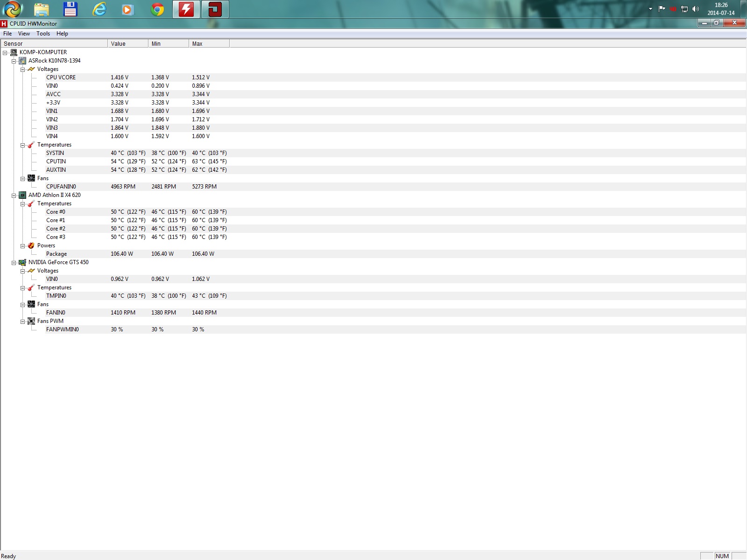Collapse the NVIDIA GeForce GTS 450 node
747x560 pixels.
(14, 263)
